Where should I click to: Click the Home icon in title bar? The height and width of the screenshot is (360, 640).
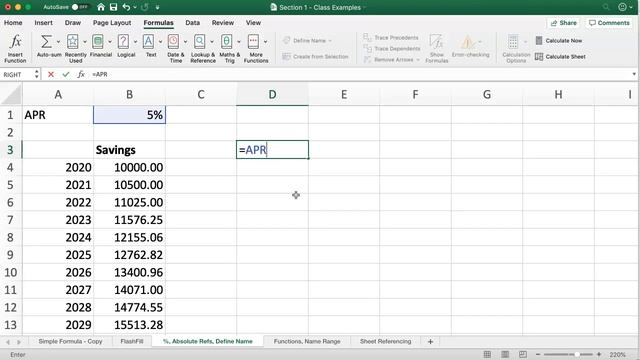tap(101, 7)
